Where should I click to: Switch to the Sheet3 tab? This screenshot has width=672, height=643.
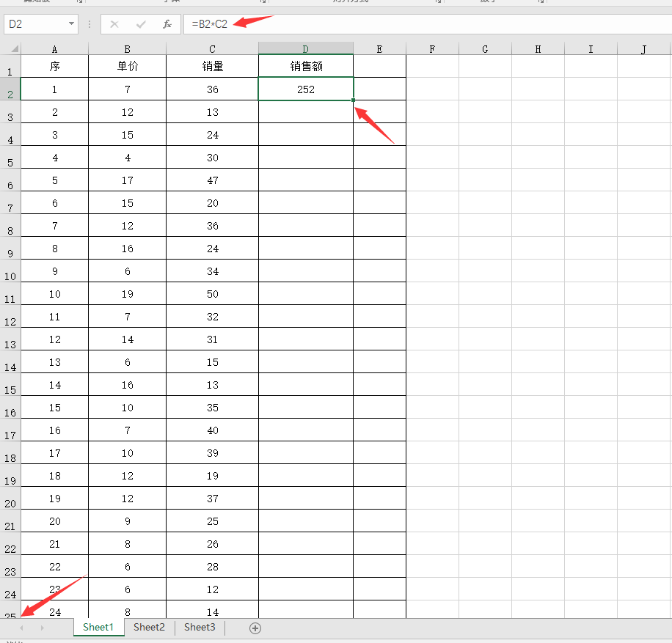point(200,627)
